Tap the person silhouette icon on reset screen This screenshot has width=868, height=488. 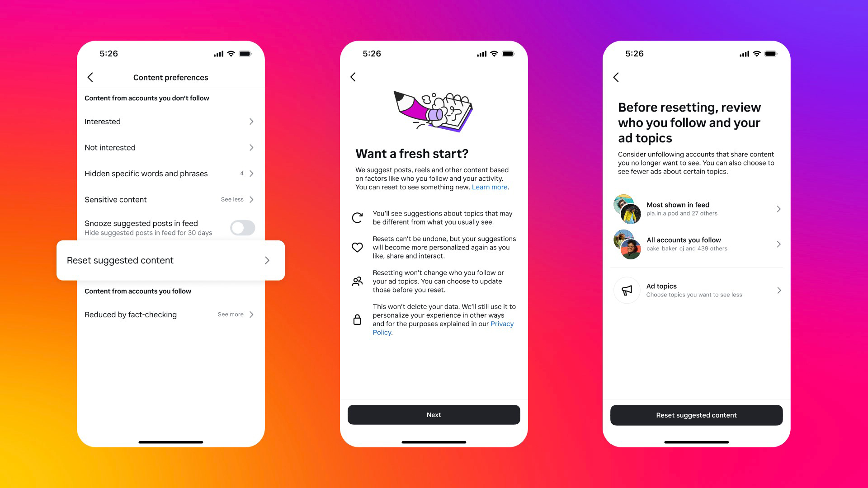tap(358, 281)
